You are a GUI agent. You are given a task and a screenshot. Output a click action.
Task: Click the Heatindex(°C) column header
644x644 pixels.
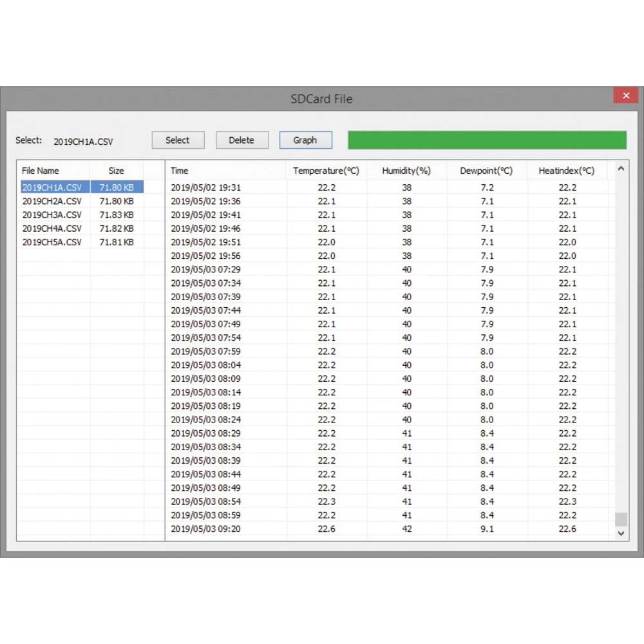coord(567,171)
